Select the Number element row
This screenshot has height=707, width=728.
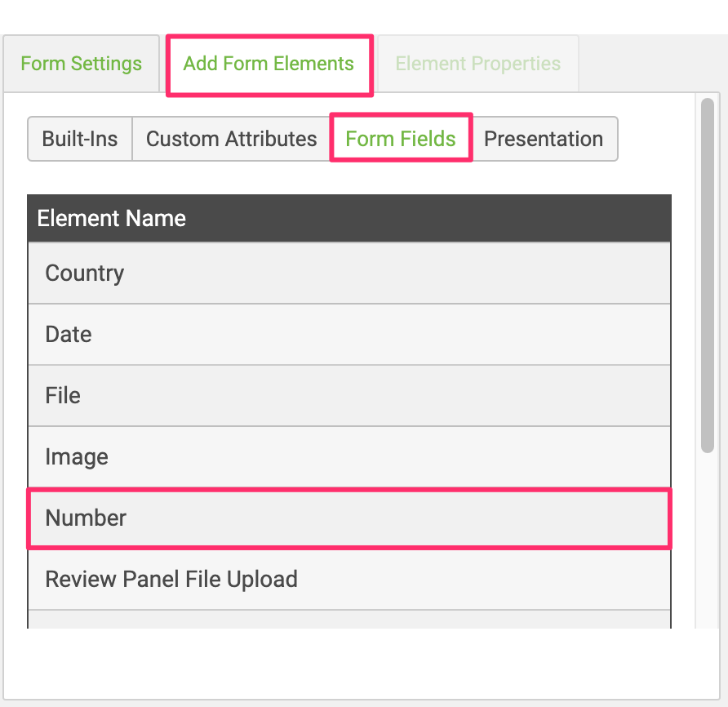tap(349, 518)
